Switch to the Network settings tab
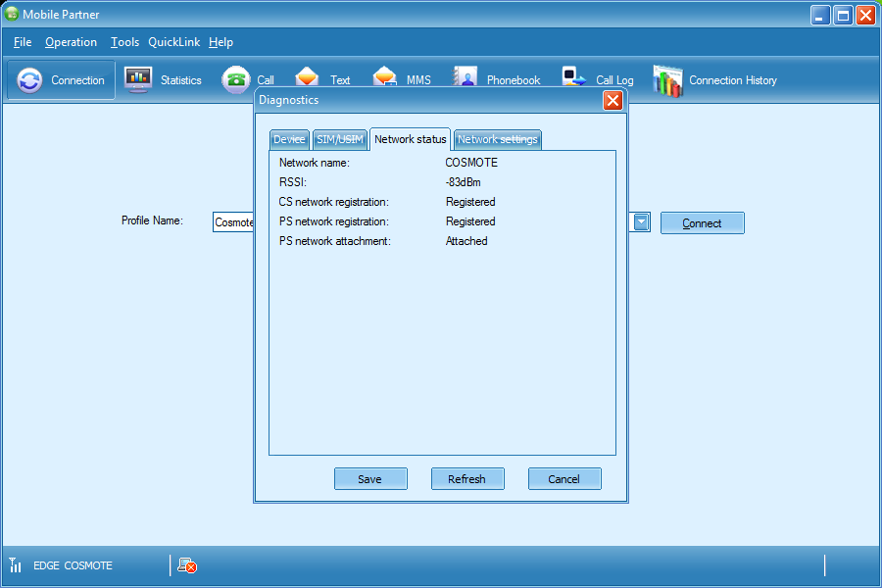The height and width of the screenshot is (588, 882). [x=497, y=139]
